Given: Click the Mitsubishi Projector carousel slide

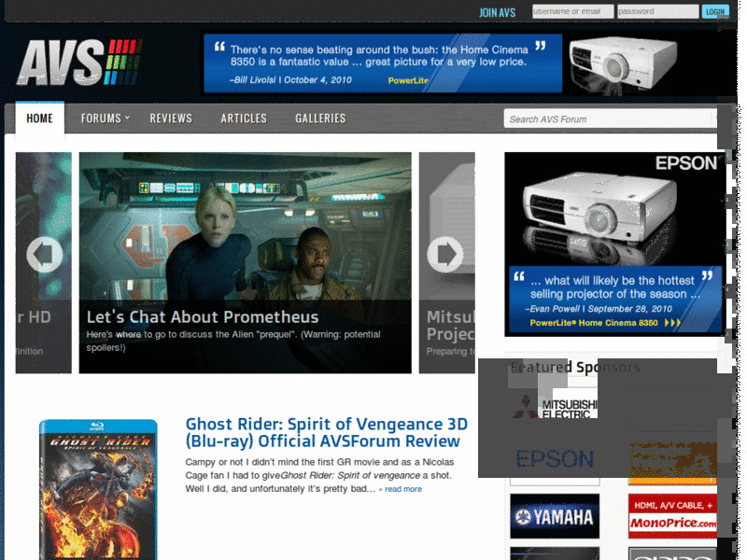Looking at the screenshot, I should 447,263.
